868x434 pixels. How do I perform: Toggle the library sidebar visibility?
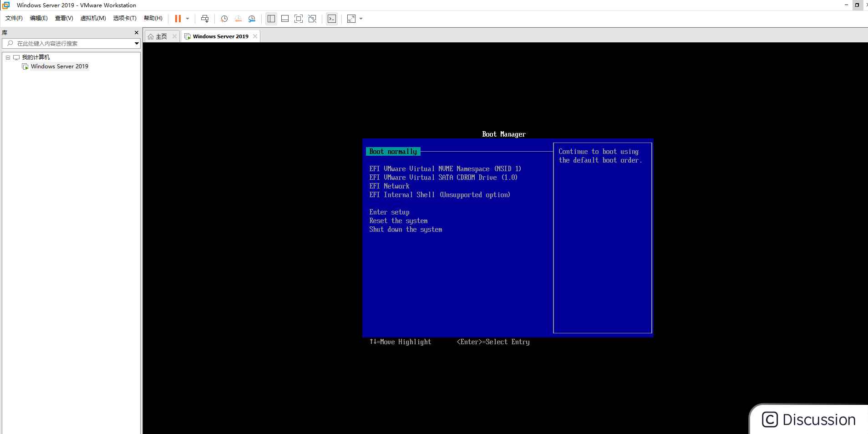[271, 19]
